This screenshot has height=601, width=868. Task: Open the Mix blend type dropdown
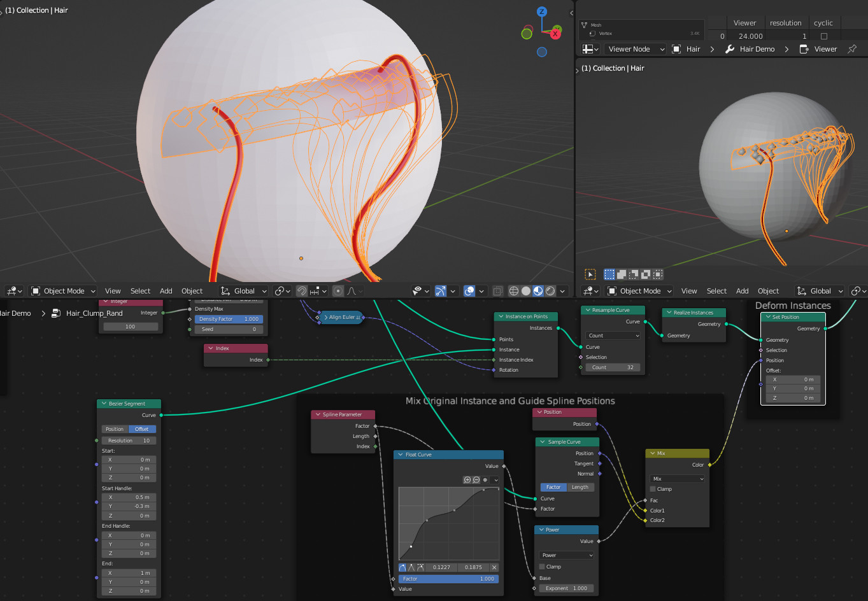coord(678,479)
